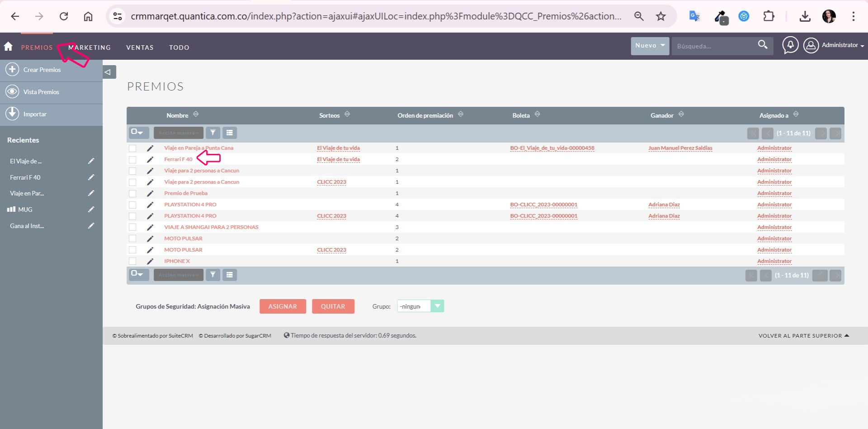868x429 pixels.
Task: Click the home icon in navigation bar
Action: tap(8, 47)
